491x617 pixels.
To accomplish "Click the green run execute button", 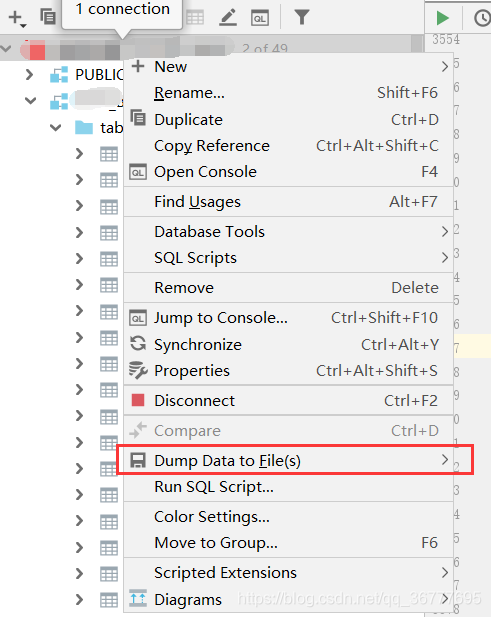I will tap(443, 18).
